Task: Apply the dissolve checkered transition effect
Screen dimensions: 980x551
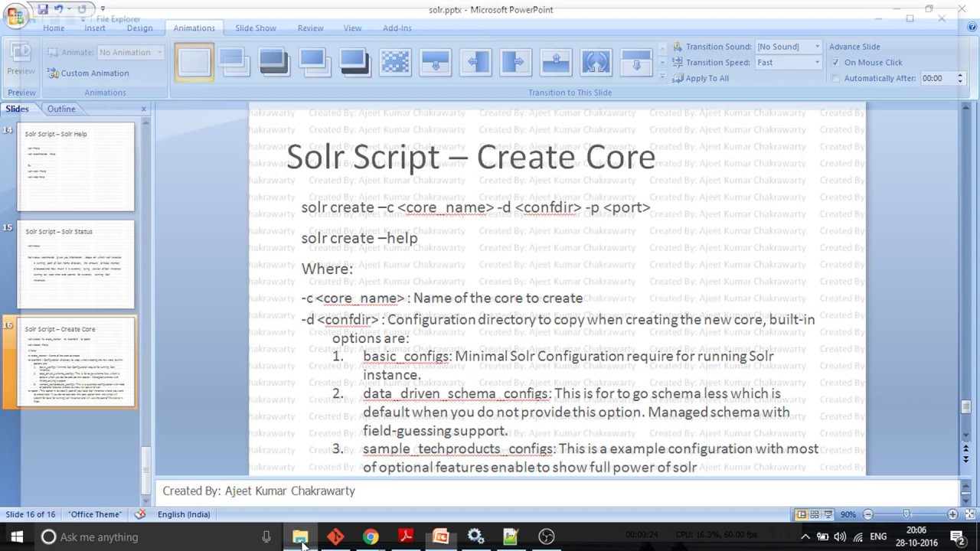Action: click(394, 62)
